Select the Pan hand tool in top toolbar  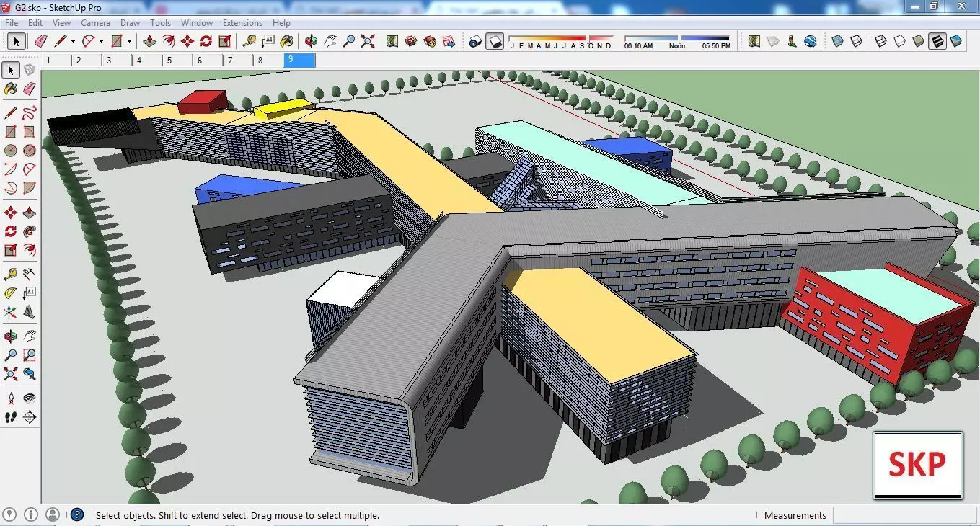pyautogui.click(x=330, y=41)
